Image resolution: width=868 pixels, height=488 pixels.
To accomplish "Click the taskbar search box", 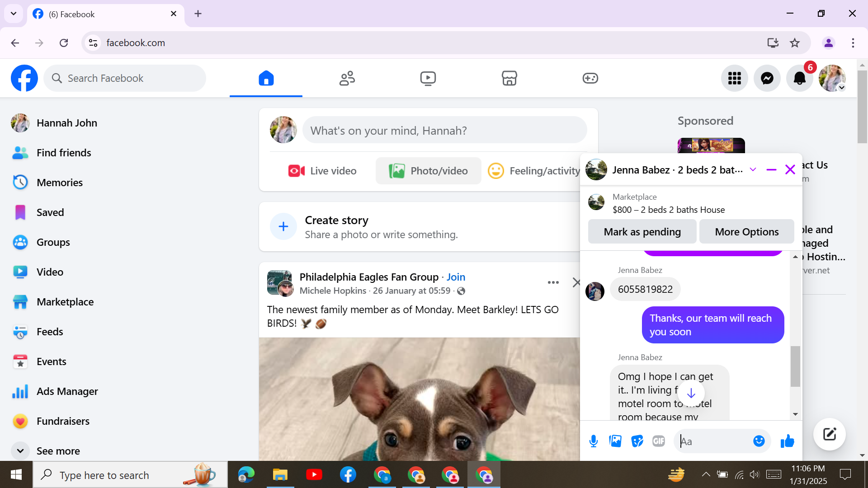I will pyautogui.click(x=130, y=475).
